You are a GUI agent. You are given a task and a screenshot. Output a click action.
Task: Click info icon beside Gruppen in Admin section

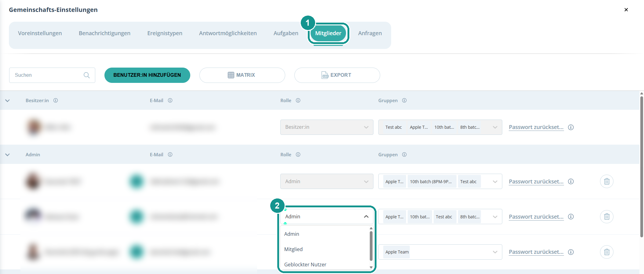point(404,154)
